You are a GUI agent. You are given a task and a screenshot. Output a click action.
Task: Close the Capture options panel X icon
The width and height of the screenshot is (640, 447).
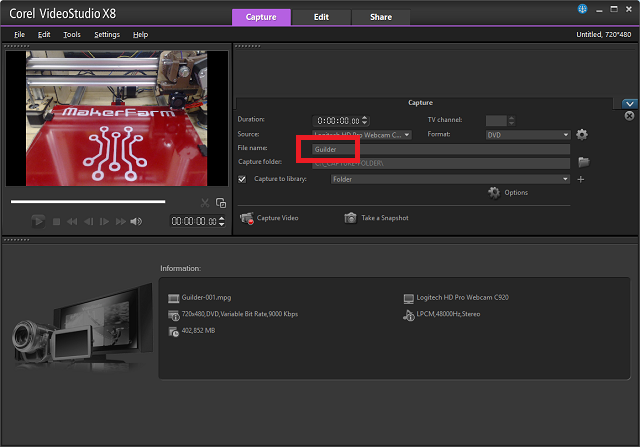629,116
